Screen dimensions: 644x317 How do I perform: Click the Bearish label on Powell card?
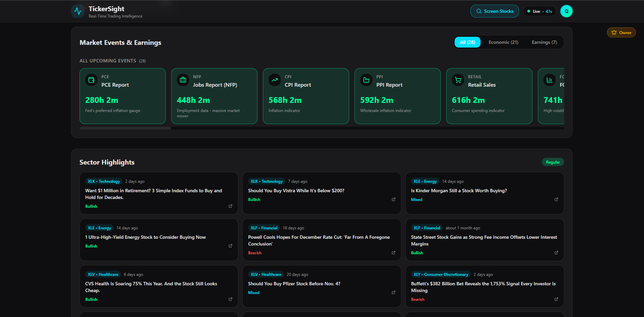pyautogui.click(x=255, y=253)
